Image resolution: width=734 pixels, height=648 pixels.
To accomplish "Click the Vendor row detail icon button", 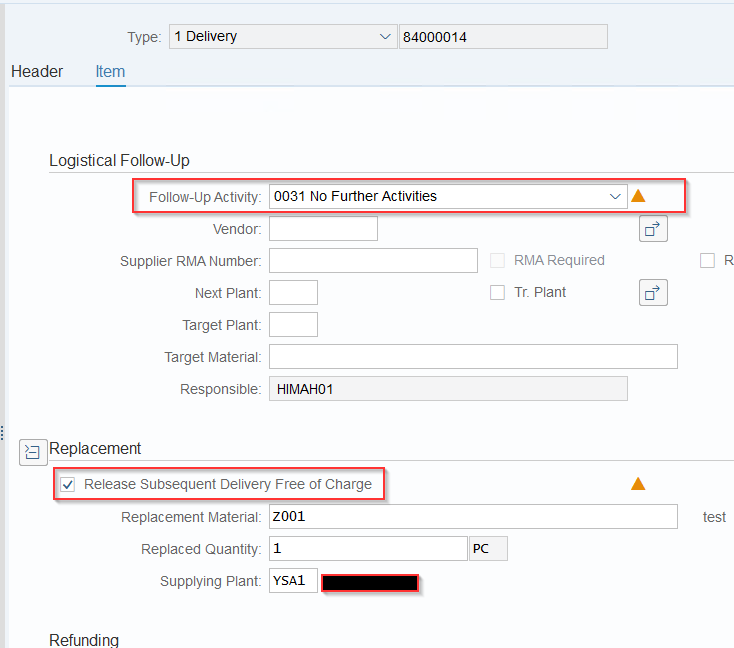I will [x=653, y=229].
